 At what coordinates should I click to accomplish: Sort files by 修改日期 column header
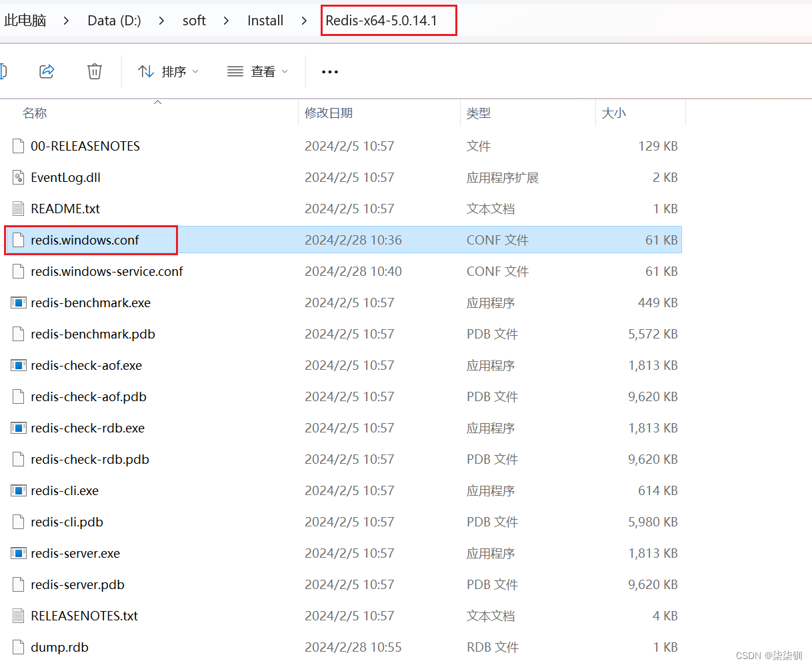click(328, 113)
